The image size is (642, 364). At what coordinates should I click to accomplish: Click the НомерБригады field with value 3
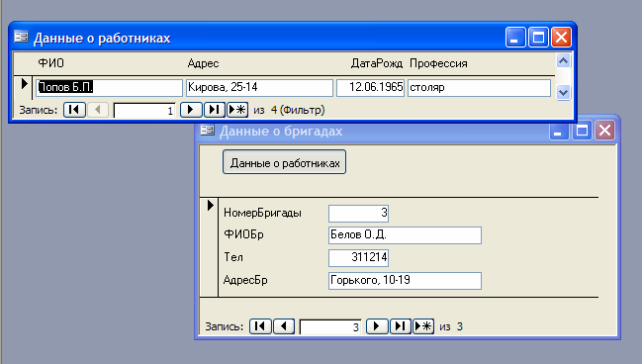[x=358, y=214]
